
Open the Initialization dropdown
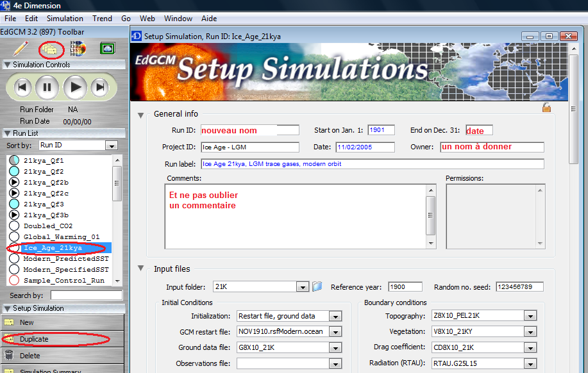(335, 316)
